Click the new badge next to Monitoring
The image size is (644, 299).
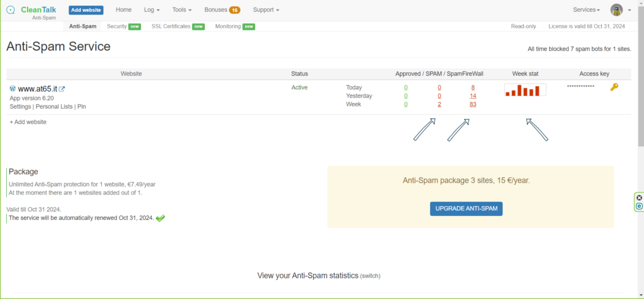(248, 26)
